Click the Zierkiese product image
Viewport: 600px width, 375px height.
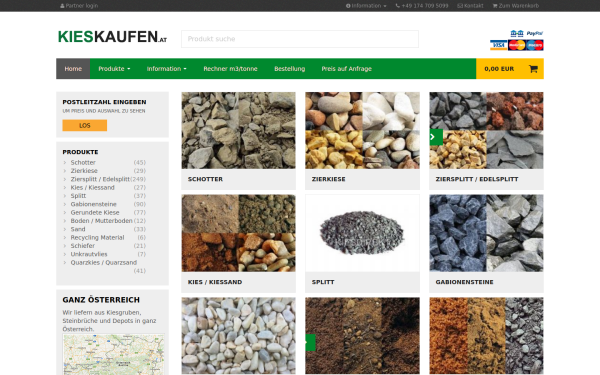tap(362, 130)
